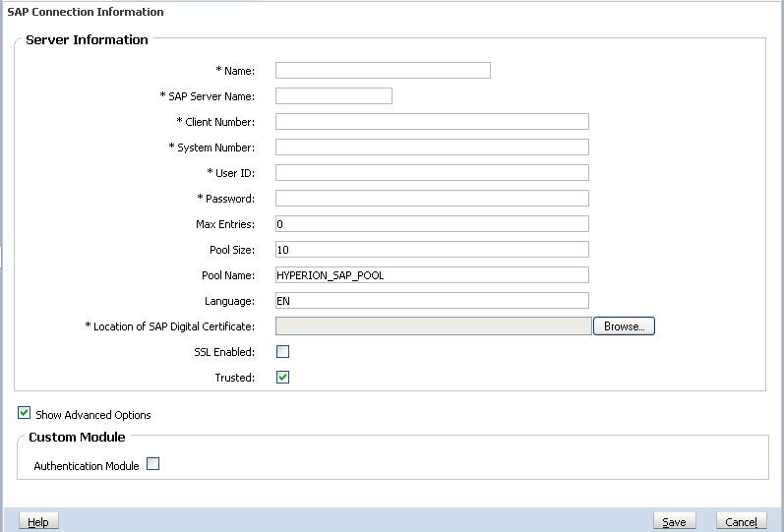Select the Pool Size field showing 10
The image size is (784, 532).
click(432, 250)
